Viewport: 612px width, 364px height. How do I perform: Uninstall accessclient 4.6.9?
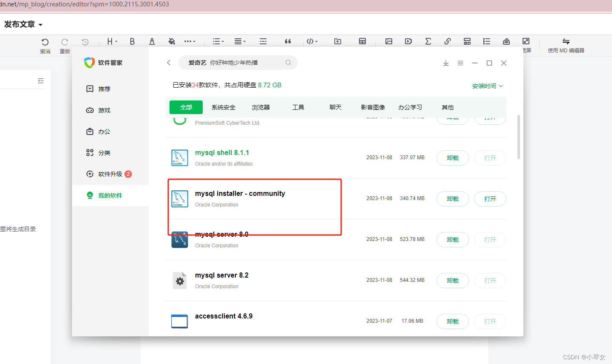click(x=453, y=321)
